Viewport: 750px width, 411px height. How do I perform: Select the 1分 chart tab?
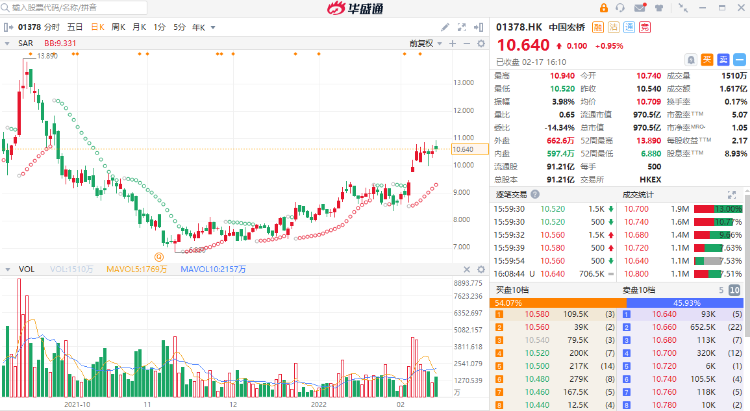pos(159,27)
